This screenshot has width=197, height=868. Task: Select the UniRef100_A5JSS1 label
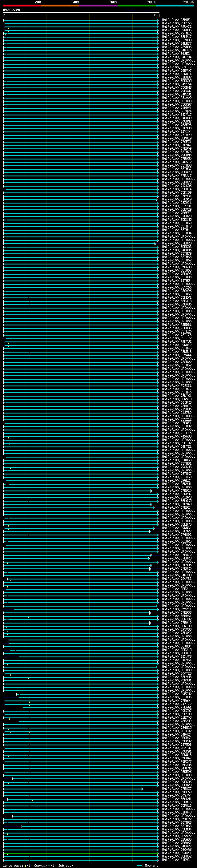(x=177, y=386)
